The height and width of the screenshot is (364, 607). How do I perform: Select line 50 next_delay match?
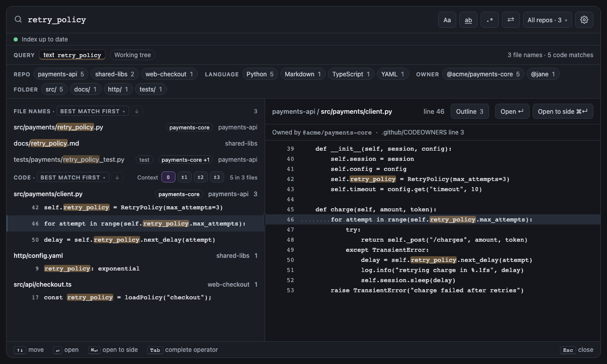(136, 240)
